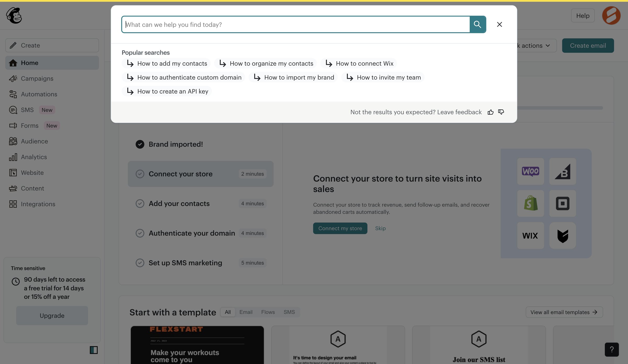
Task: Click the Integrations grid icon
Action: (13, 204)
